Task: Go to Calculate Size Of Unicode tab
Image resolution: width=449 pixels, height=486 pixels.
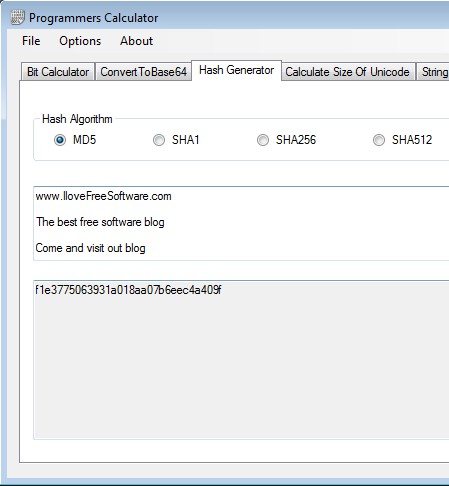Action: click(347, 72)
